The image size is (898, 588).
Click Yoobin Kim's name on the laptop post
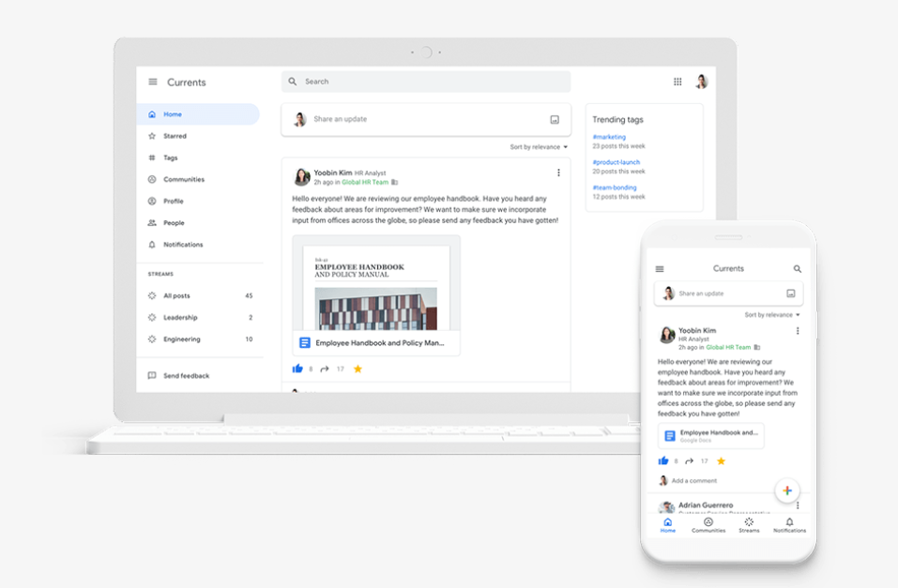(333, 173)
